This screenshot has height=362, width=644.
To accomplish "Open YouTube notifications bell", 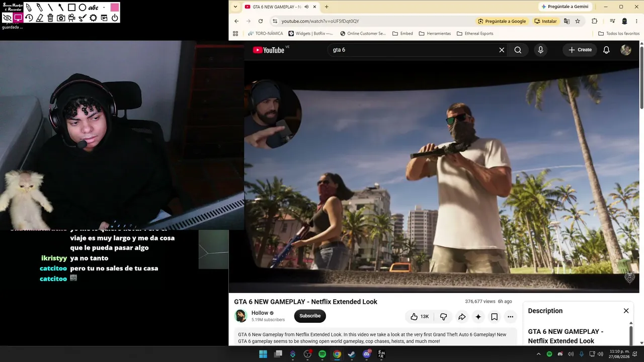I will [x=606, y=50].
